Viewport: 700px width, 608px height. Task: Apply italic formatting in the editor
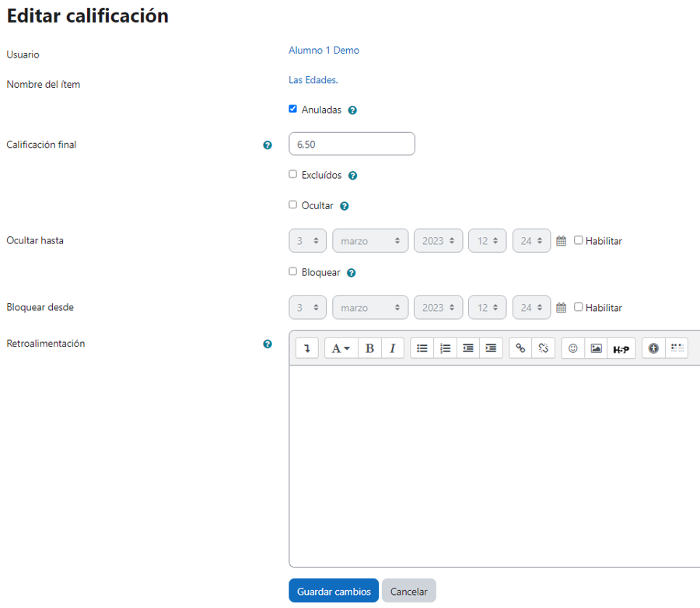(x=392, y=348)
